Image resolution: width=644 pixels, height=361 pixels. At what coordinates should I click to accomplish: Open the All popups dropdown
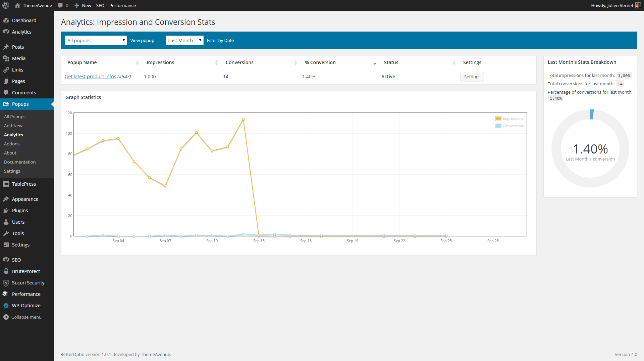[x=96, y=40]
